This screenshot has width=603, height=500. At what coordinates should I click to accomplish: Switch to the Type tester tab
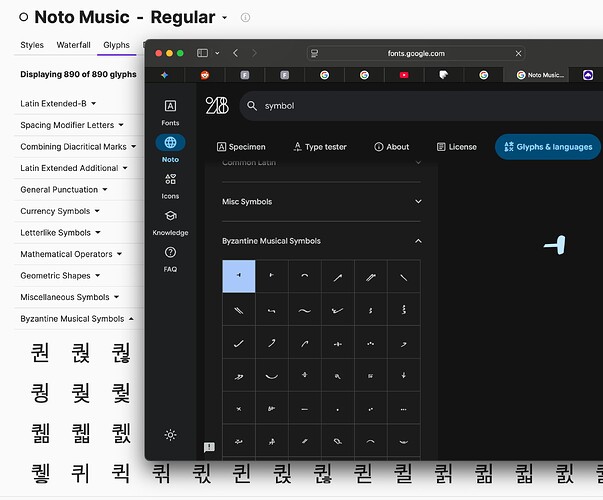[319, 147]
